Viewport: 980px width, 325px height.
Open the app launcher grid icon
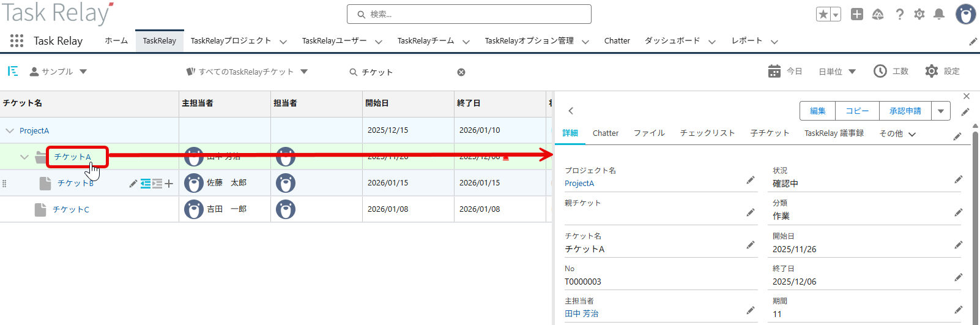(17, 40)
